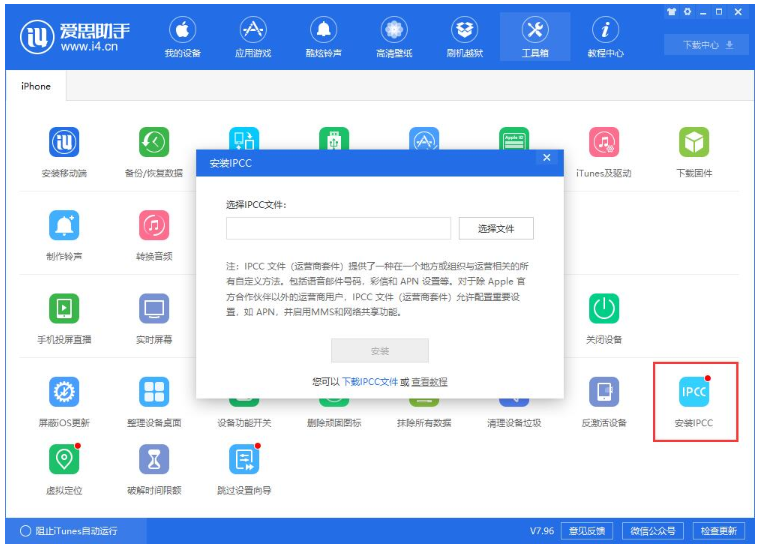Open 备份/恢复数据 tool
This screenshot has height=550, width=773.
pyautogui.click(x=156, y=154)
